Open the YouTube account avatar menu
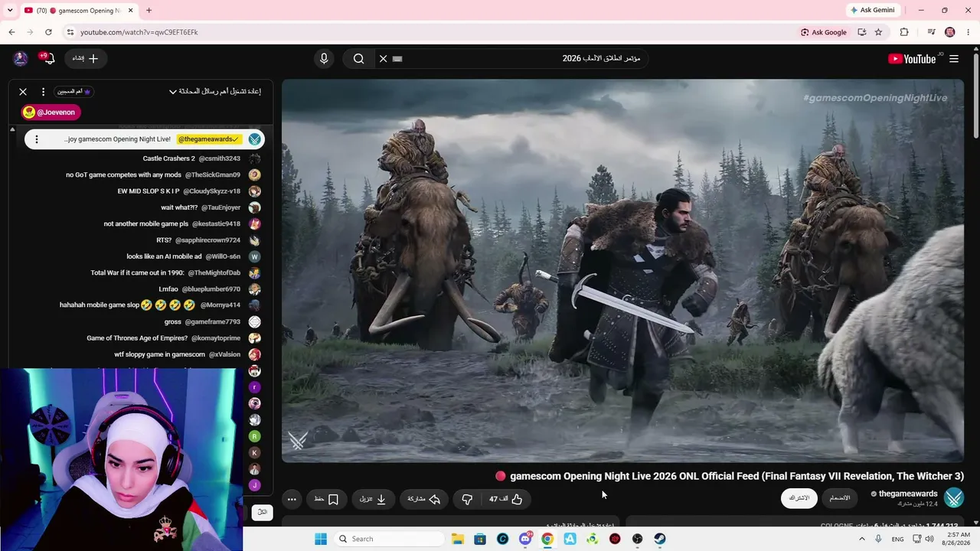This screenshot has height=551, width=980. tap(21, 59)
